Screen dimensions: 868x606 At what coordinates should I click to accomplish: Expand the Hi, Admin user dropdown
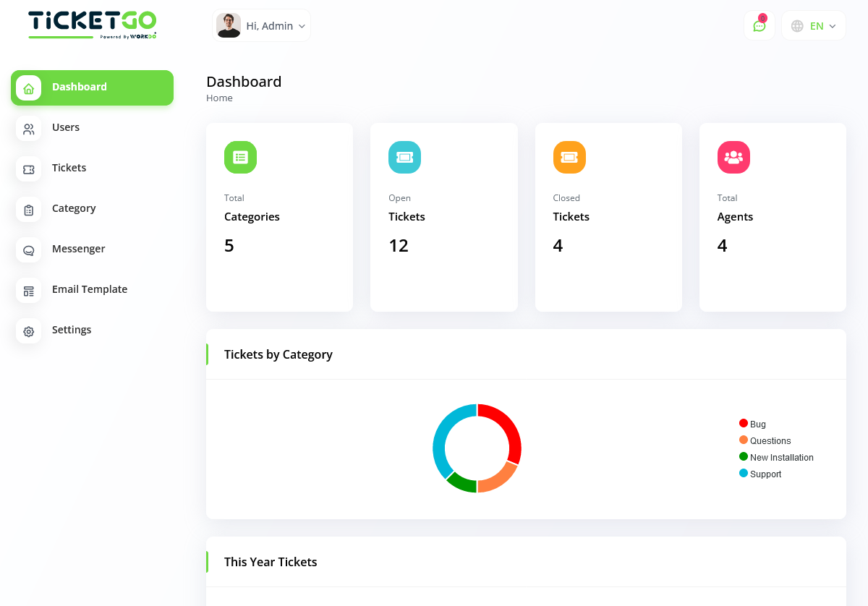pos(262,26)
